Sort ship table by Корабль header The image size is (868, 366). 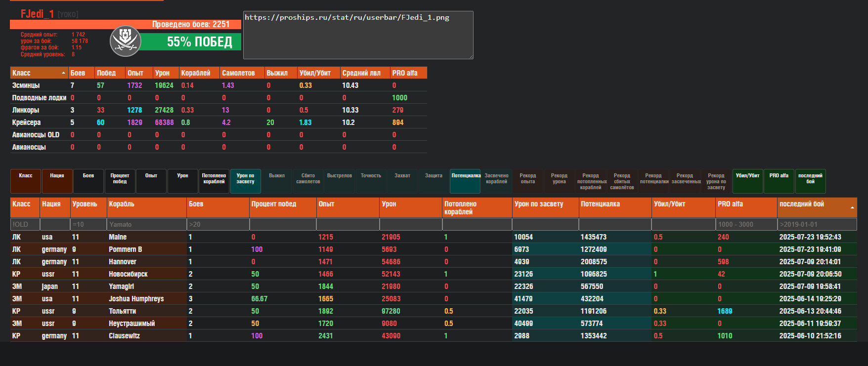click(x=146, y=207)
